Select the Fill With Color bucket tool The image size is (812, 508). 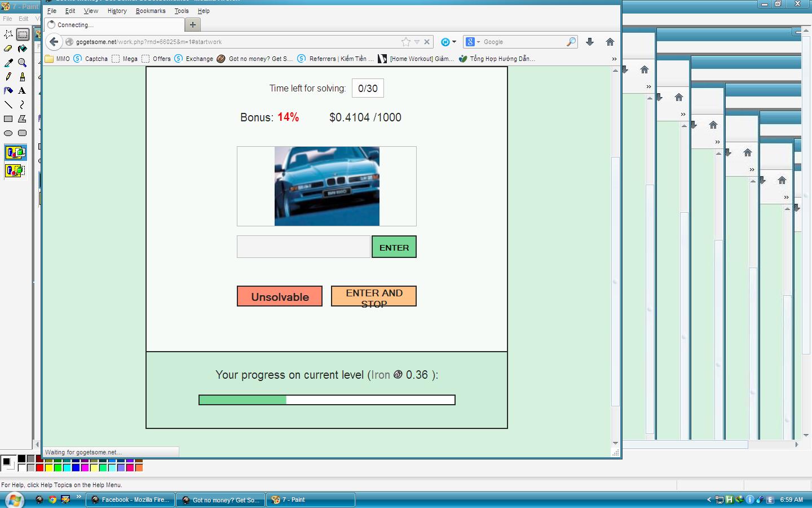click(x=22, y=49)
